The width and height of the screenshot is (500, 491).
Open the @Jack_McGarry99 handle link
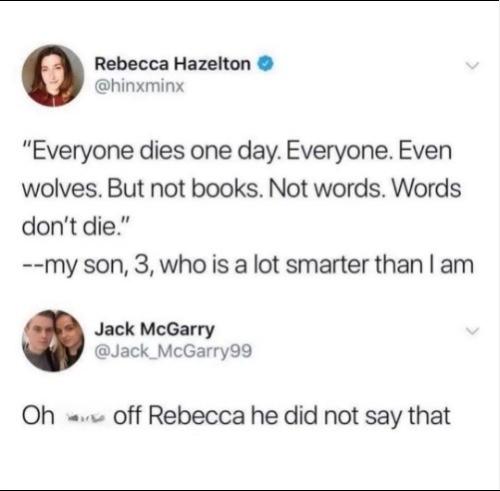coord(173,351)
